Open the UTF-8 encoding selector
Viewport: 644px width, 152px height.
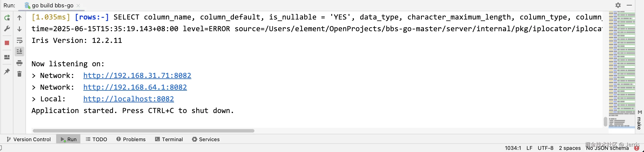click(546, 148)
